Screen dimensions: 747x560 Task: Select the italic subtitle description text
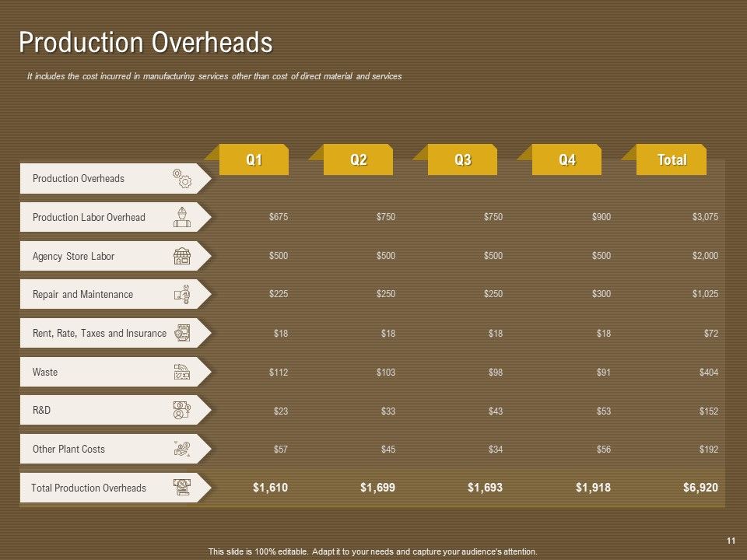[x=215, y=76]
